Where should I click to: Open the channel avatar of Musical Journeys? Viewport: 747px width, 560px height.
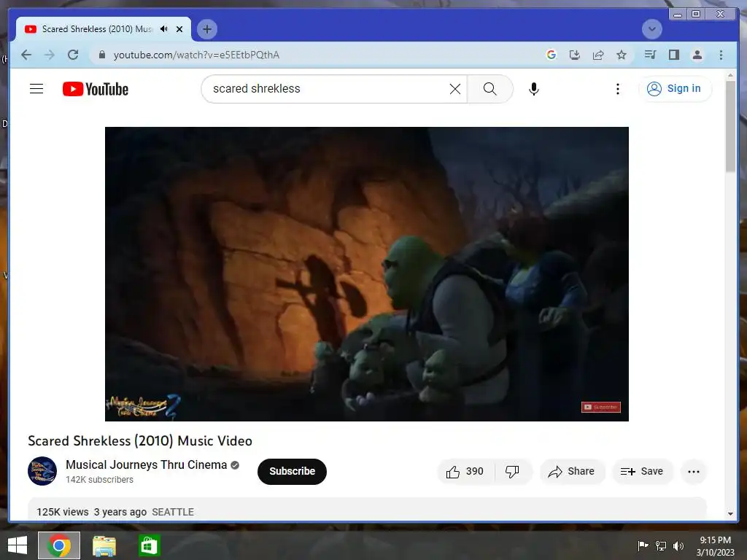pos(42,471)
